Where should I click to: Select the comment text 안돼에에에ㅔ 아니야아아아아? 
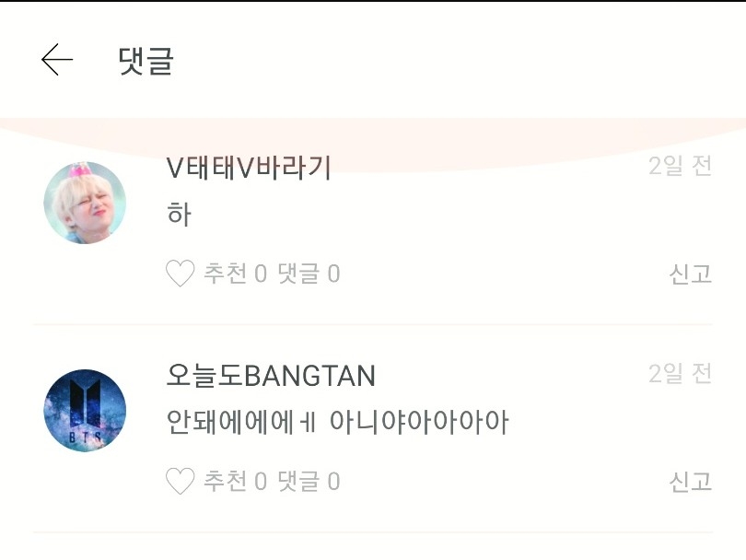tap(337, 423)
